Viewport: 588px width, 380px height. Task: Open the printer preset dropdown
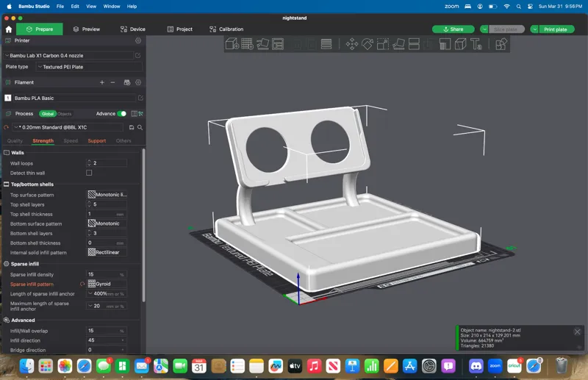(x=68, y=56)
